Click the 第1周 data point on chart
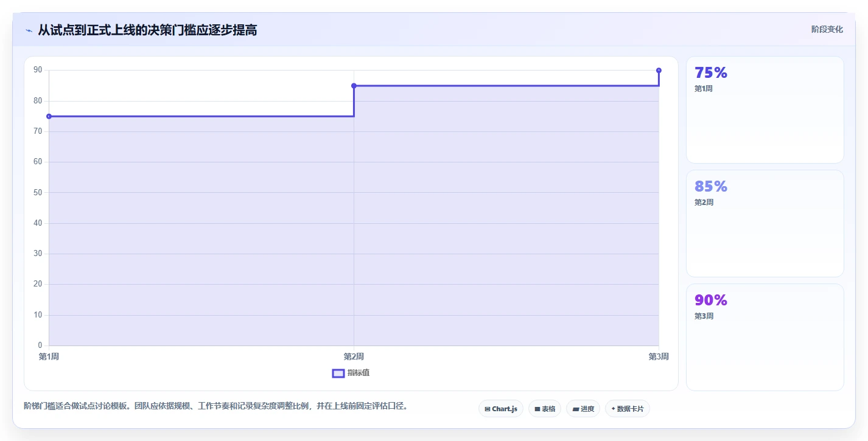This screenshot has height=441, width=868. [49, 116]
